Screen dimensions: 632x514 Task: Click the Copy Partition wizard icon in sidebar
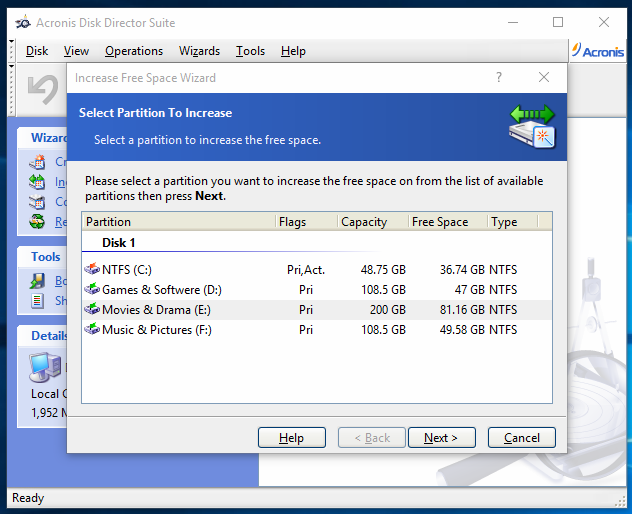point(37,202)
